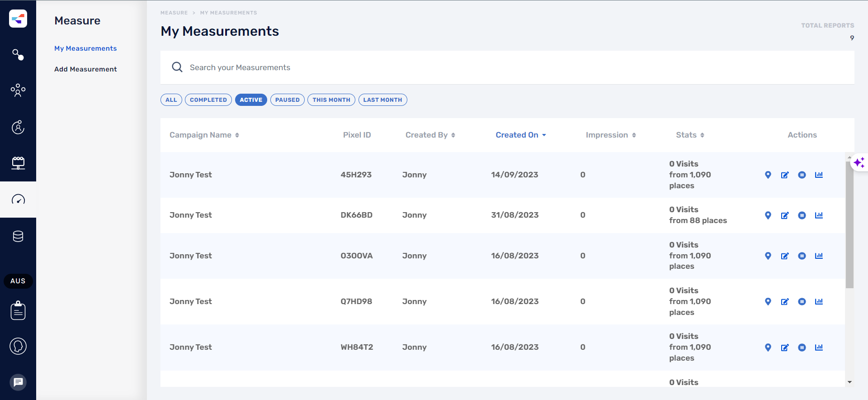This screenshot has width=868, height=400.
Task: Click the search magnifier icon
Action: [177, 67]
